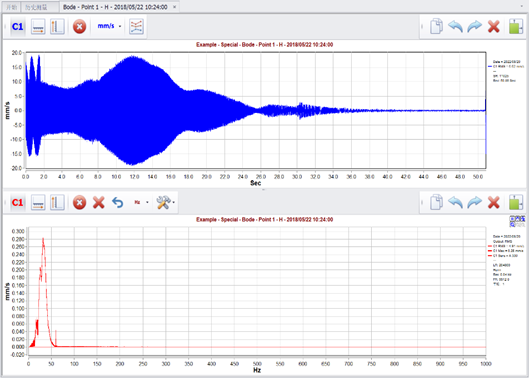Expand the wrench and screwdriver tools dropdown
Screen dimensions: 529x378
click(x=166, y=203)
